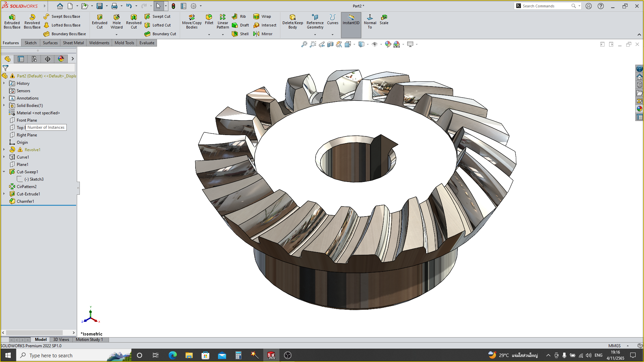
Task: Expand the Solid Bodies(1) node
Action: point(4,105)
